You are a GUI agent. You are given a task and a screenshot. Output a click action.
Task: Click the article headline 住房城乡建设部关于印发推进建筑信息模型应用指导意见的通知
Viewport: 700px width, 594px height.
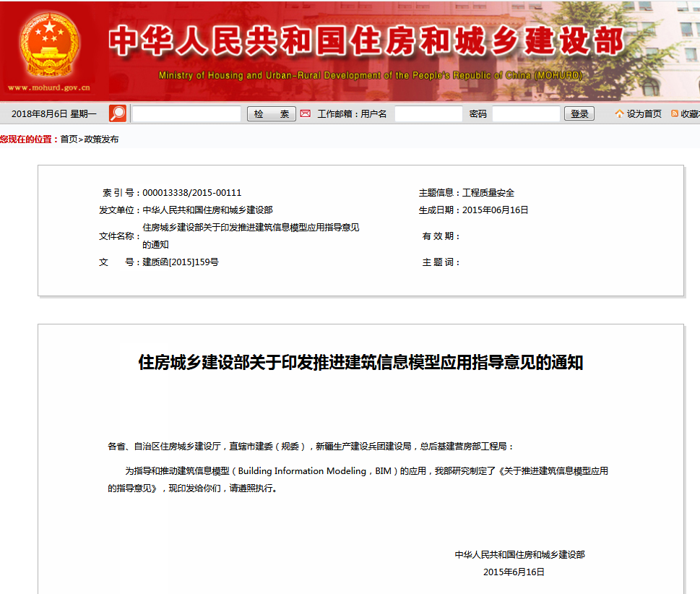click(x=360, y=362)
